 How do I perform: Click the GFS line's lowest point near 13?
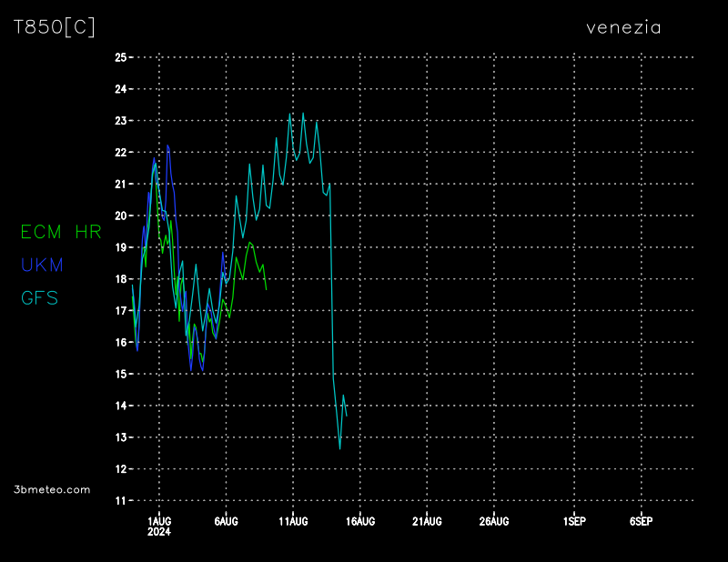point(339,447)
